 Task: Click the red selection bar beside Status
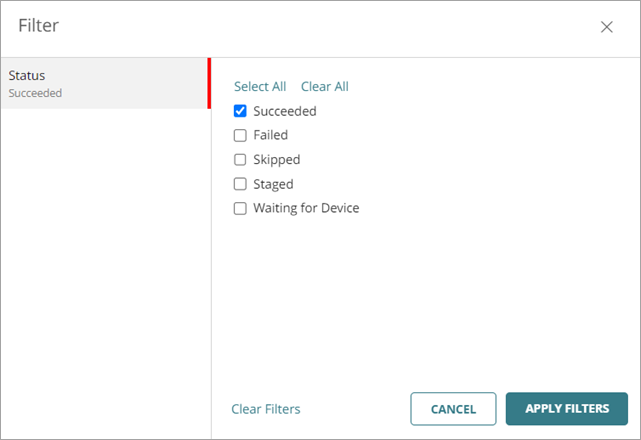[x=209, y=83]
